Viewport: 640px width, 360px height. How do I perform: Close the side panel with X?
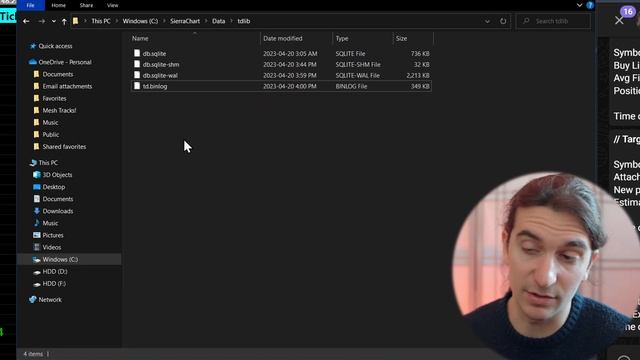[x=619, y=20]
